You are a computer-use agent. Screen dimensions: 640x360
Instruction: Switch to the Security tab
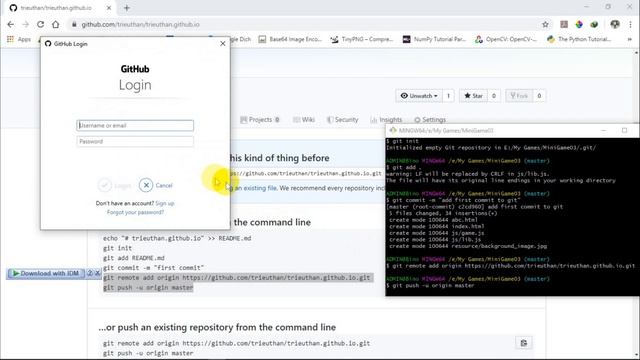[x=342, y=120]
